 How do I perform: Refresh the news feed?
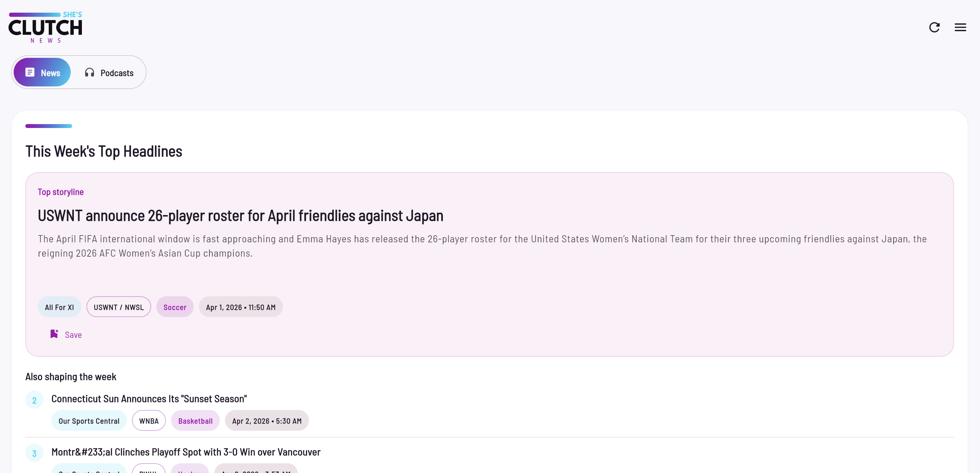pos(934,27)
